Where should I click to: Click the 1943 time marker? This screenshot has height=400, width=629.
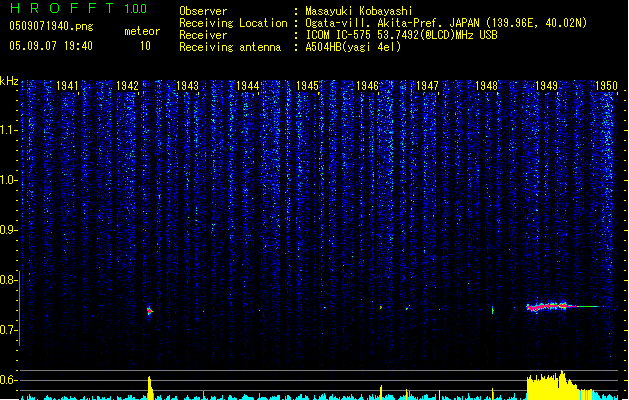pyautogui.click(x=187, y=86)
